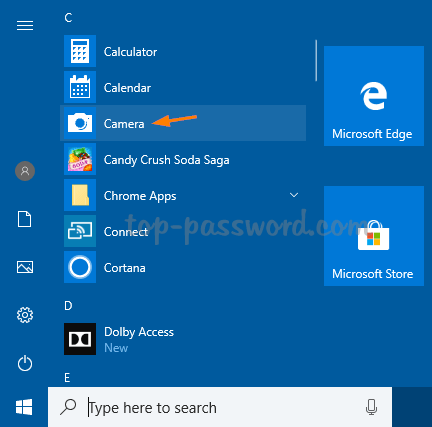
Task: Click the Power button icon
Action: click(25, 363)
